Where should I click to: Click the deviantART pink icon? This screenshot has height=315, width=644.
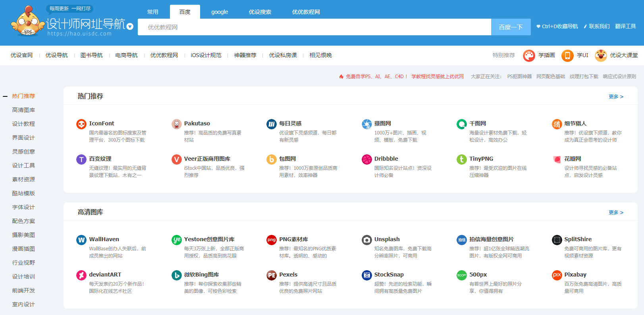click(81, 275)
